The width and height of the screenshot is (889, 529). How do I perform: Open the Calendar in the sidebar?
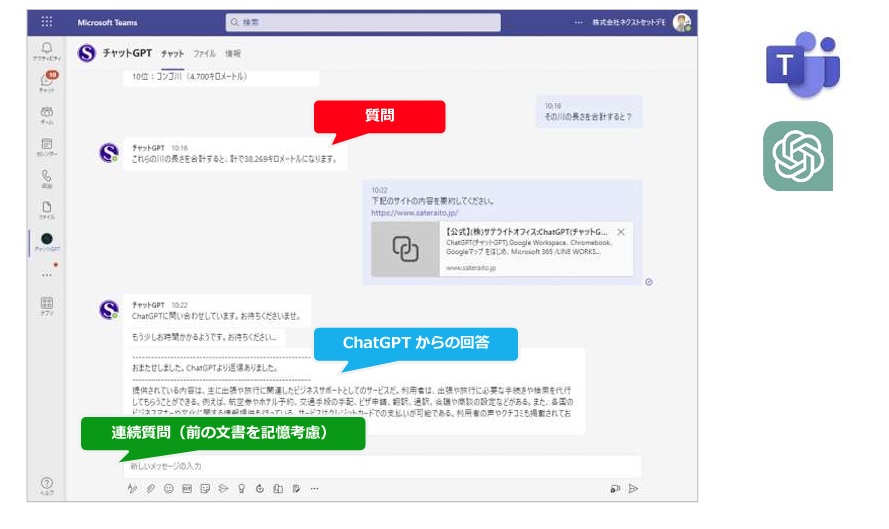coord(46,146)
